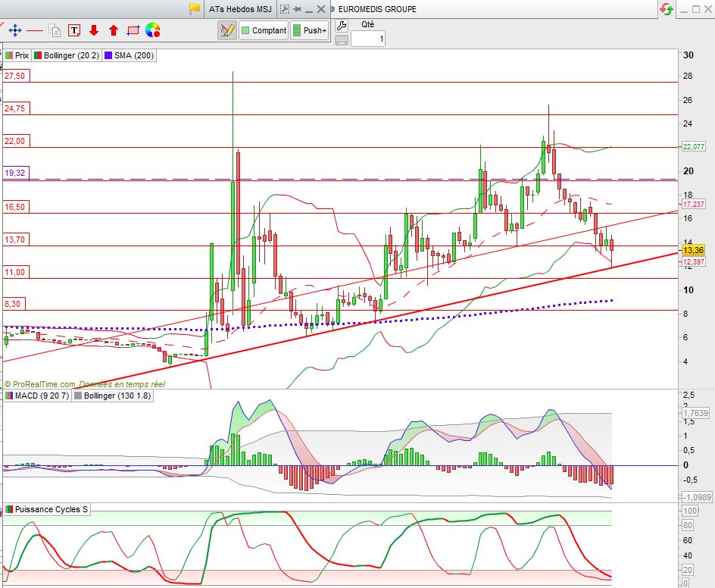Screen dimensions: 715x588
Task: Open the Prix indicator label
Action: pyautogui.click(x=17, y=55)
